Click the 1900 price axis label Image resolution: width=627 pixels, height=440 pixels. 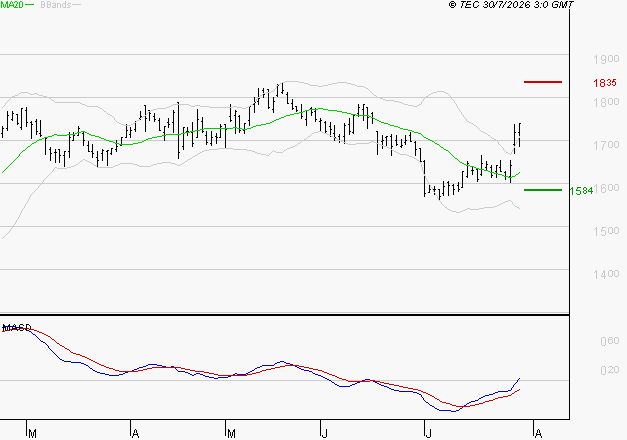pyautogui.click(x=606, y=59)
